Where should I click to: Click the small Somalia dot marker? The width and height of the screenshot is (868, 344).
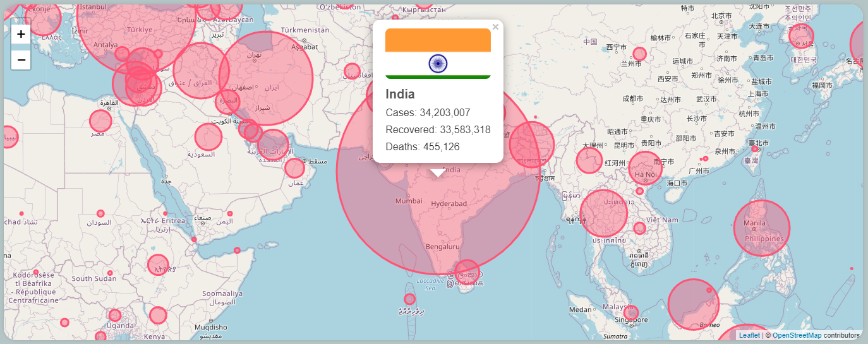pos(237,250)
